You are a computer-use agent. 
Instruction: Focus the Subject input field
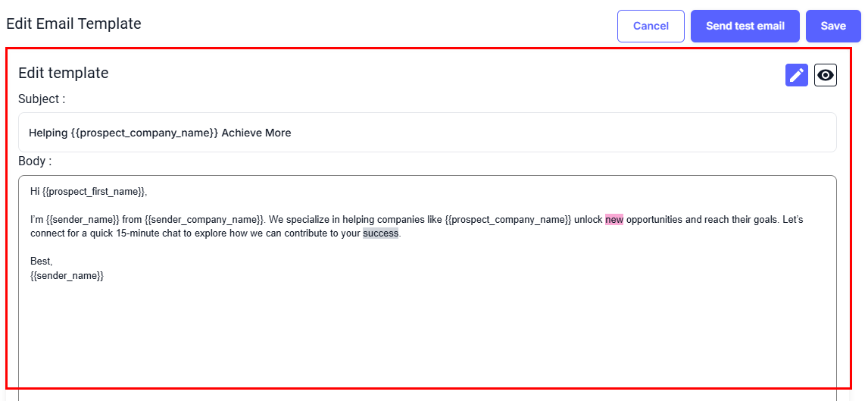tap(530, 133)
